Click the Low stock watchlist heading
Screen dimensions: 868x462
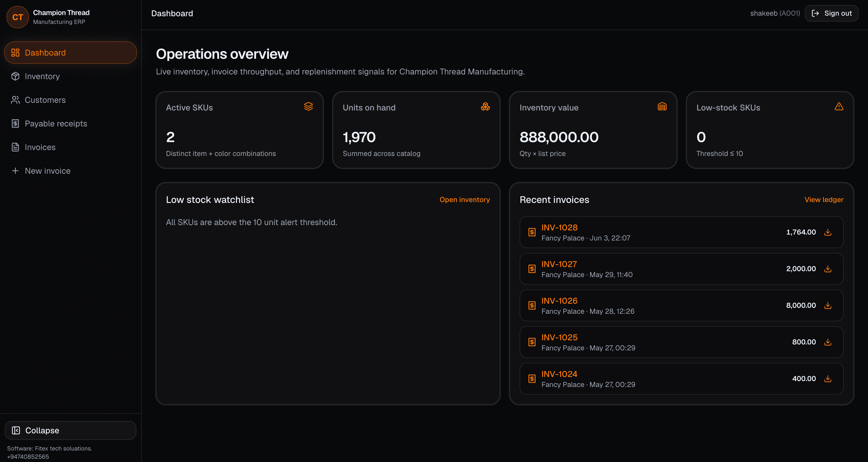210,200
